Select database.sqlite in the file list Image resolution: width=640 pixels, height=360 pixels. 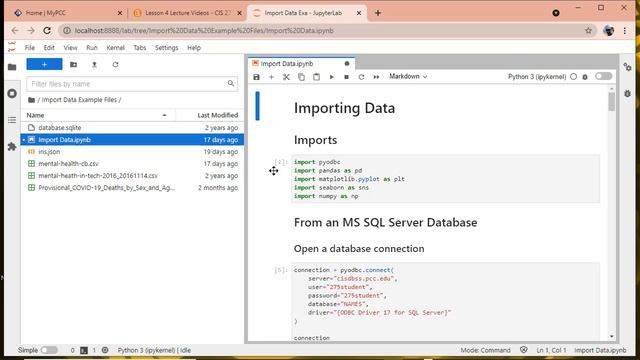point(132,128)
